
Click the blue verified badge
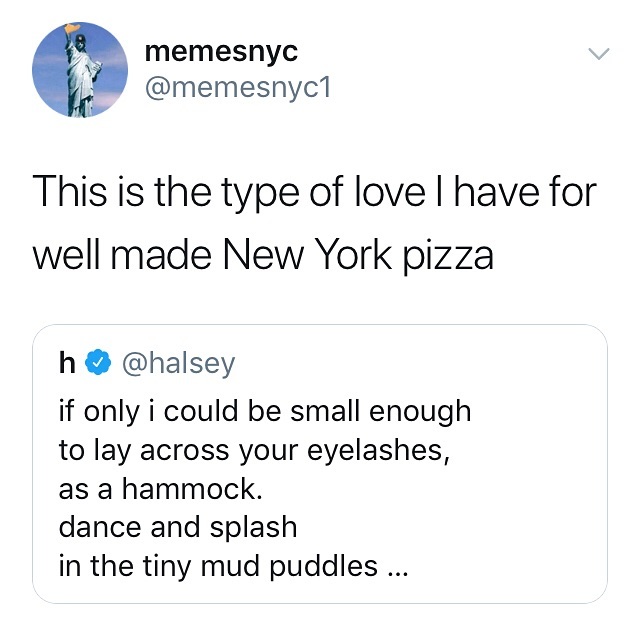point(97,364)
